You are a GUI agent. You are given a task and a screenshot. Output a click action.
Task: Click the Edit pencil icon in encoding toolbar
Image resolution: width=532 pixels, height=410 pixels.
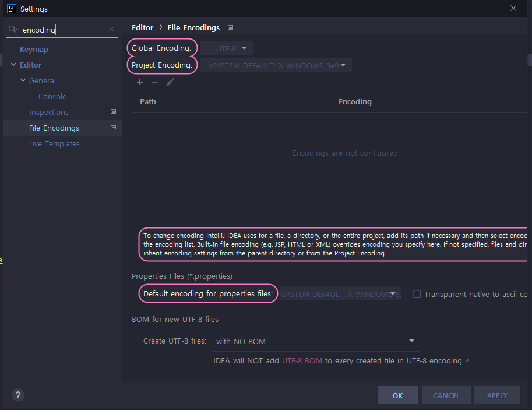(170, 82)
